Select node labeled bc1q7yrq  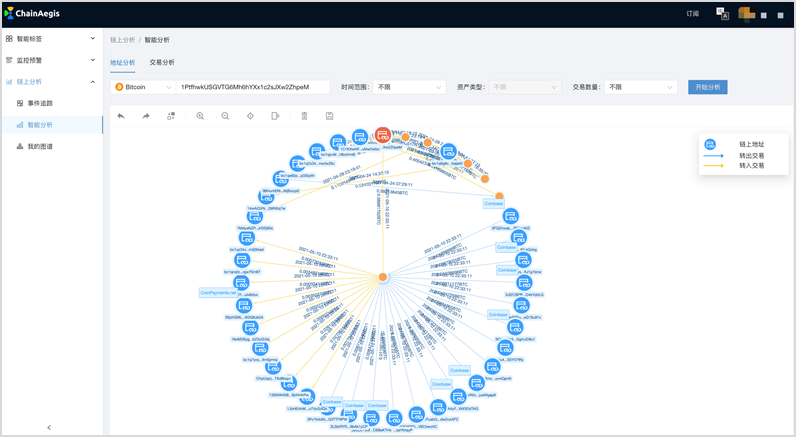[260, 348]
